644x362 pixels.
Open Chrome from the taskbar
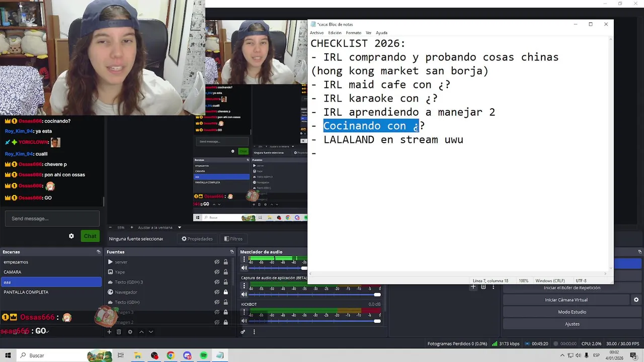[x=171, y=355]
